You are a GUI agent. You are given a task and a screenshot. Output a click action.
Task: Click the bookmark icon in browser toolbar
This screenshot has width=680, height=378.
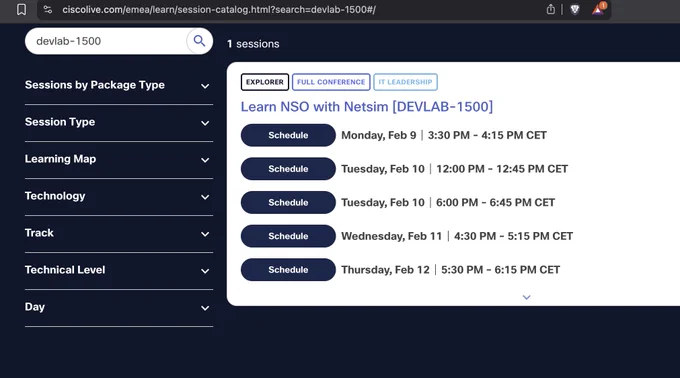[21, 10]
